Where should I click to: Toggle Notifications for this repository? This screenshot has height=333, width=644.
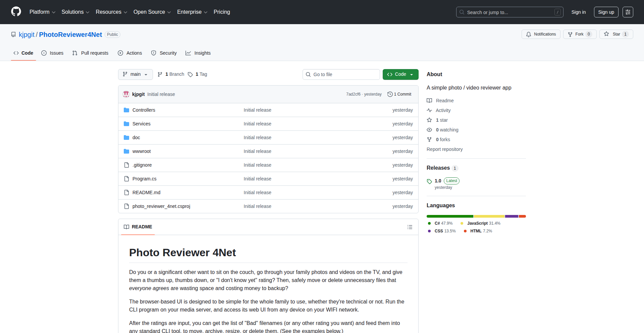point(541,34)
